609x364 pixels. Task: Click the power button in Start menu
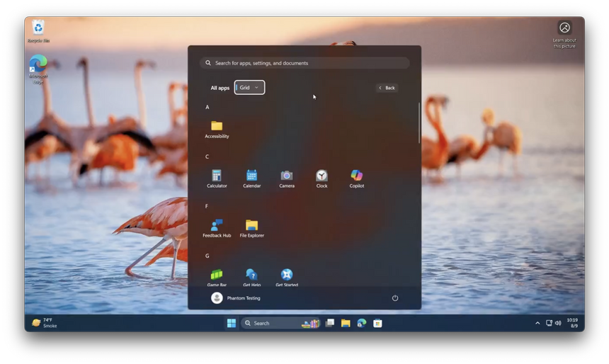395,298
